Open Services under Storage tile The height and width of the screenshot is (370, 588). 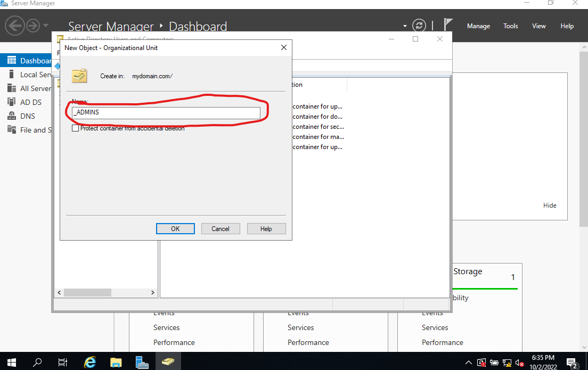click(435, 327)
